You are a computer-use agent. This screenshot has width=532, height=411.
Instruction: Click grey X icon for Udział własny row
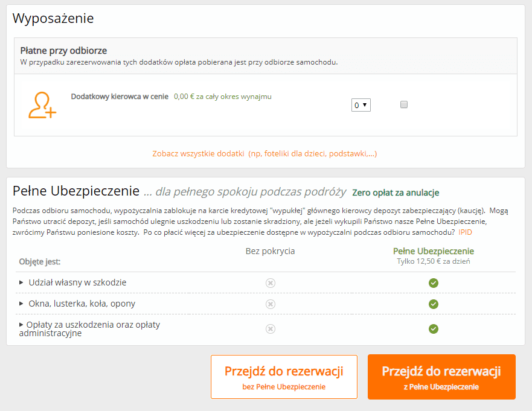271,283
